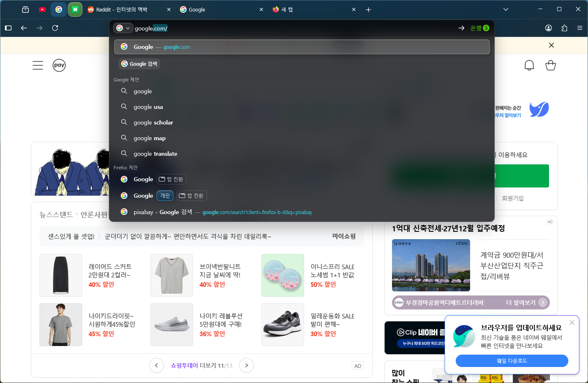Open the 브이넥반팔니트 product thumbnail
The height and width of the screenshot is (383, 588).
tap(172, 275)
